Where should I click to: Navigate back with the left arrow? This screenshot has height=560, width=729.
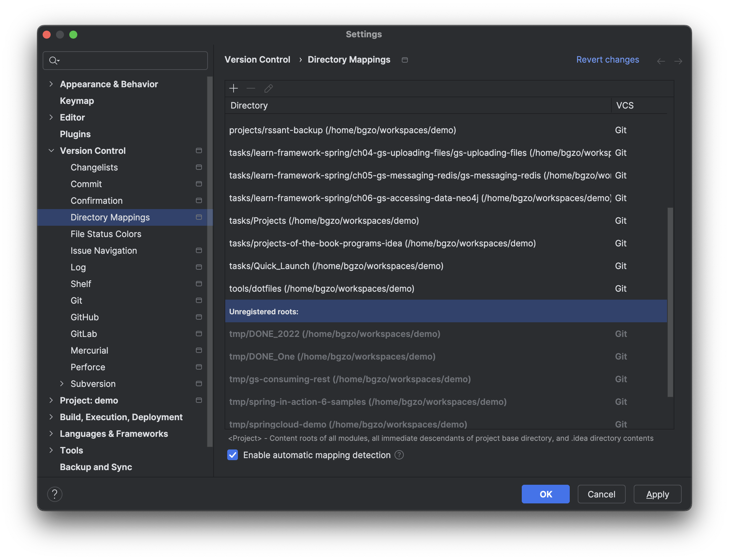click(661, 61)
